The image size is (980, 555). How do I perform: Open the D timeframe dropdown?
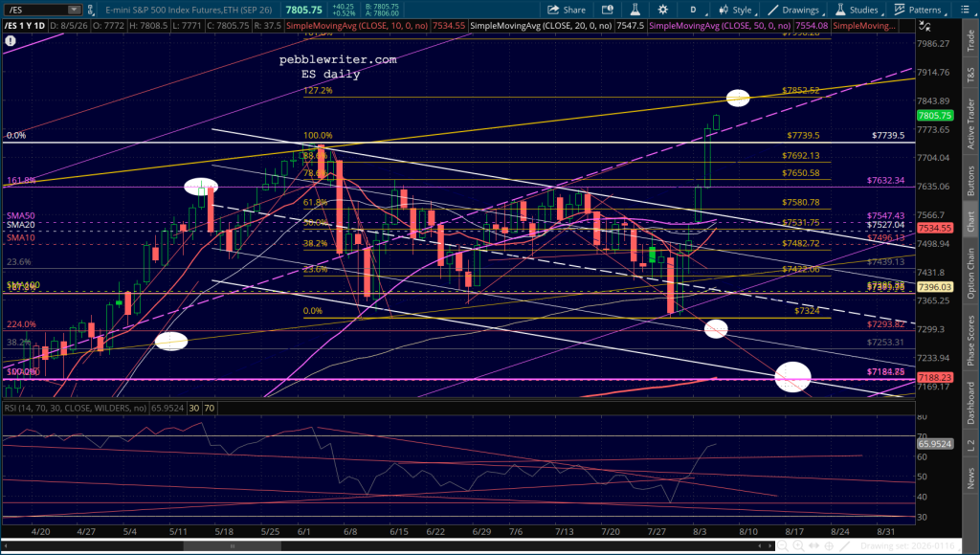click(x=695, y=10)
